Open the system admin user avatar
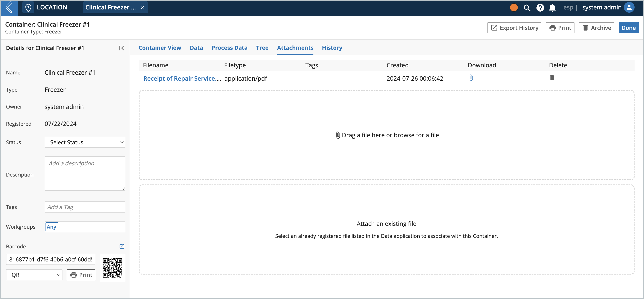This screenshot has width=644, height=299. point(629,8)
